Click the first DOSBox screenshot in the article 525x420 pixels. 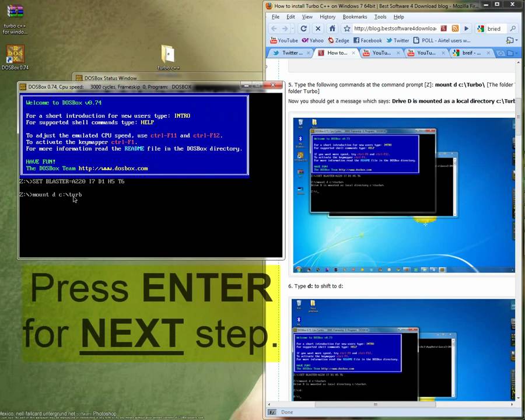tap(404, 195)
